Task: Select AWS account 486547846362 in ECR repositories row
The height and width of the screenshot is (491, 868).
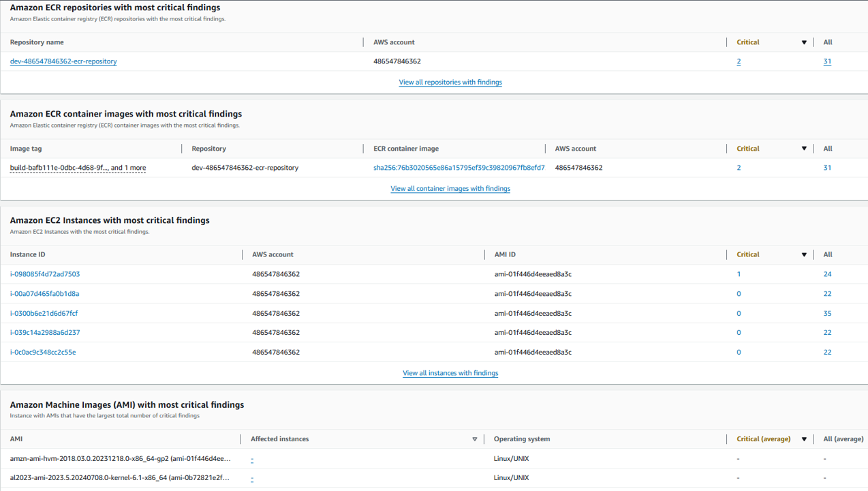Action: coord(397,61)
